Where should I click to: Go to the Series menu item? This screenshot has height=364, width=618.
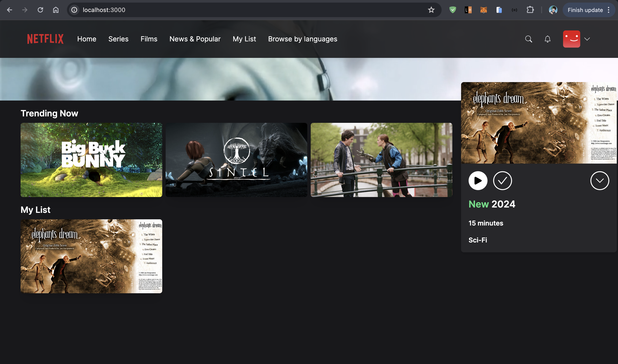coord(118,39)
